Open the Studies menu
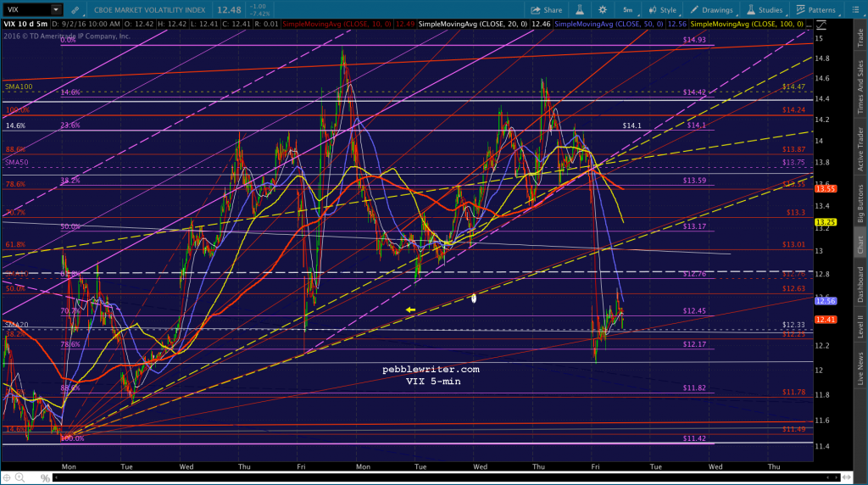Screen dimensions: 868x485 click(x=765, y=10)
